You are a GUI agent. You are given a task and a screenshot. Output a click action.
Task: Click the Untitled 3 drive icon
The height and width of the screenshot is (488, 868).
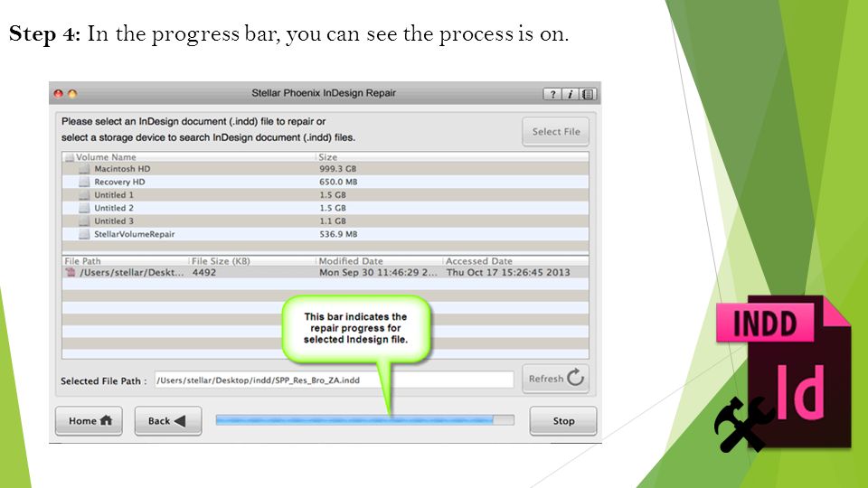point(83,221)
